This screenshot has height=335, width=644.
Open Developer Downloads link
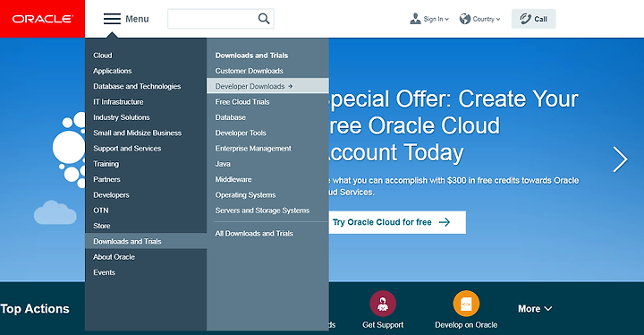coord(267,86)
